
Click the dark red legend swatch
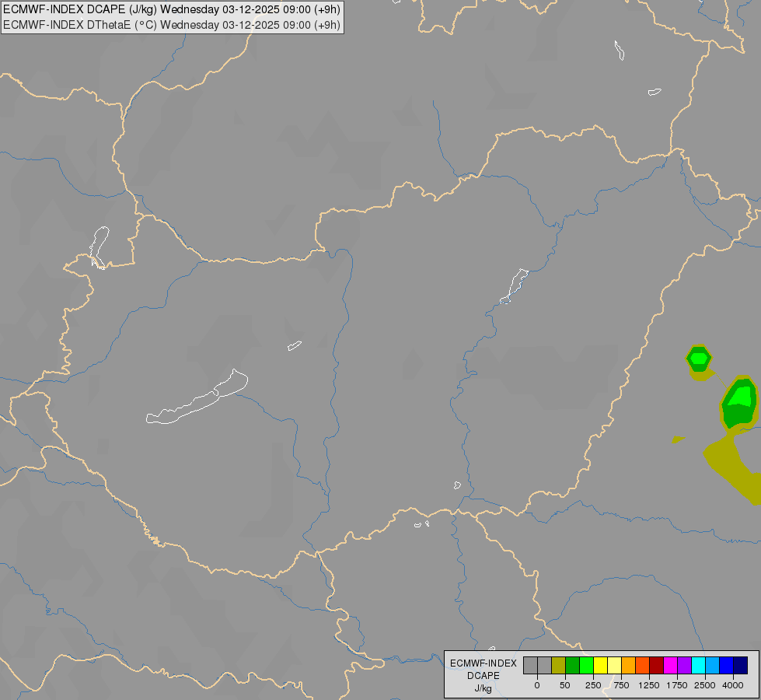tap(657, 665)
